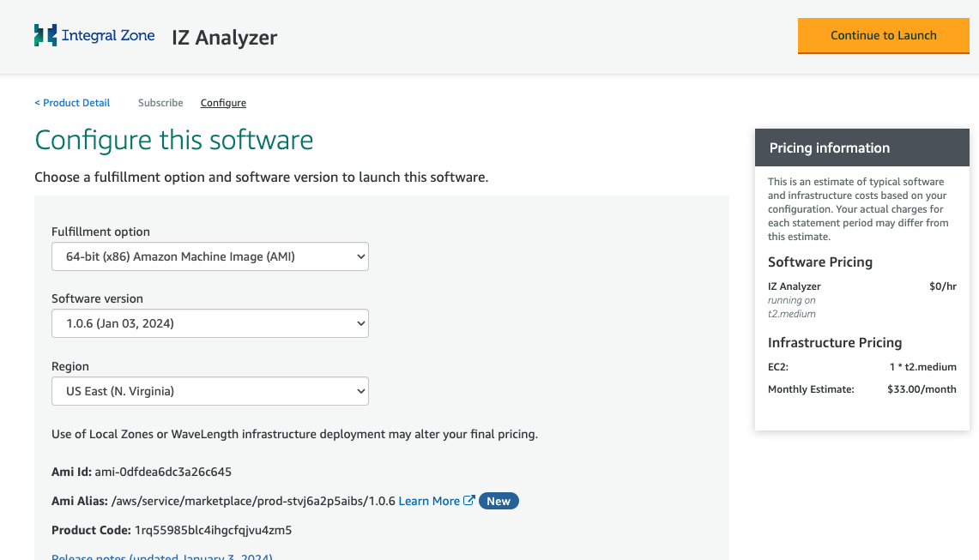Open the Software version dropdown
The height and width of the screenshot is (560, 979).
(209, 323)
